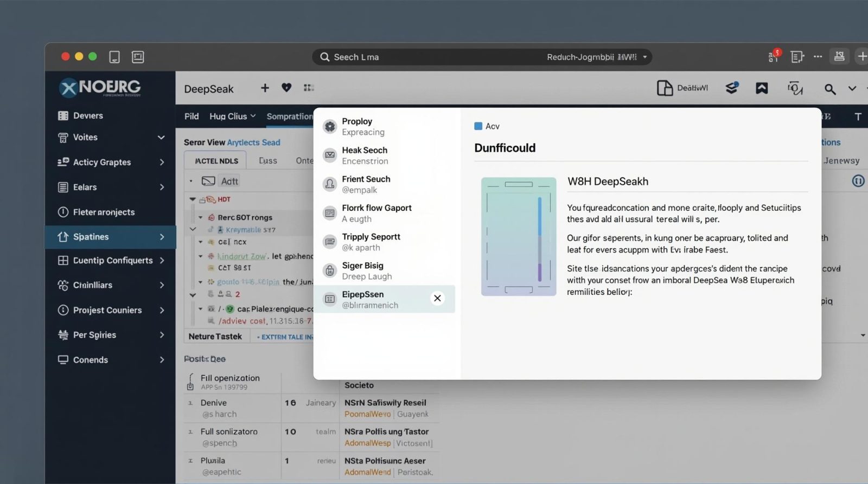868x484 pixels.
Task: Select the Sompration tab
Action: pyautogui.click(x=290, y=116)
